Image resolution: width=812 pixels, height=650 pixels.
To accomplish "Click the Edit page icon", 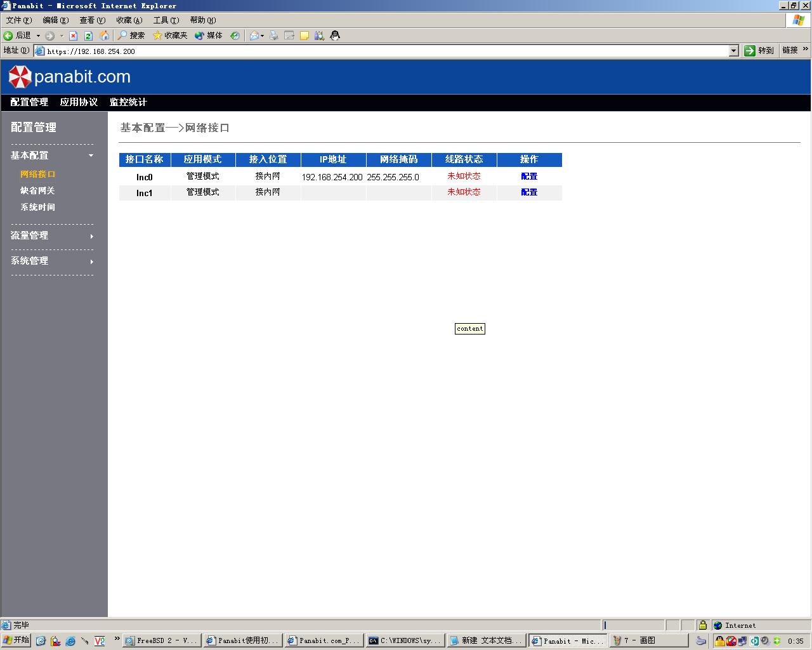I will [x=289, y=36].
